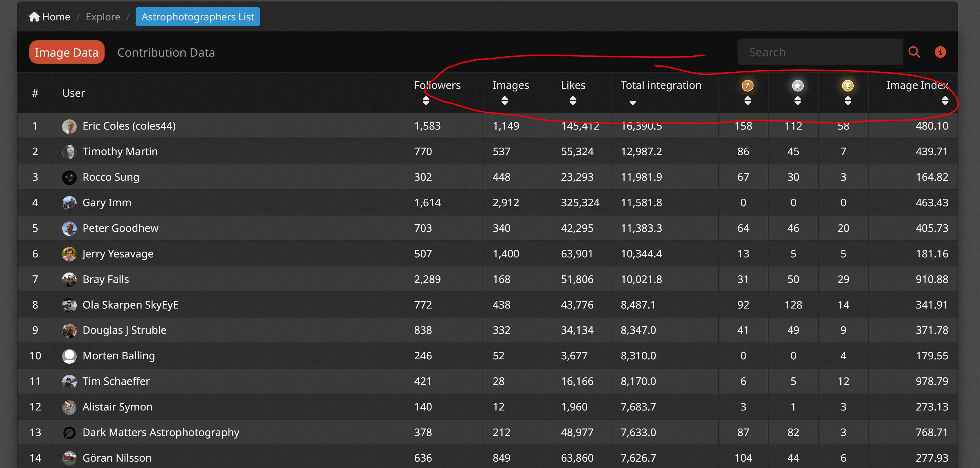The image size is (980, 468).
Task: Sort arrows under orange nominations icon
Action: [x=747, y=101]
